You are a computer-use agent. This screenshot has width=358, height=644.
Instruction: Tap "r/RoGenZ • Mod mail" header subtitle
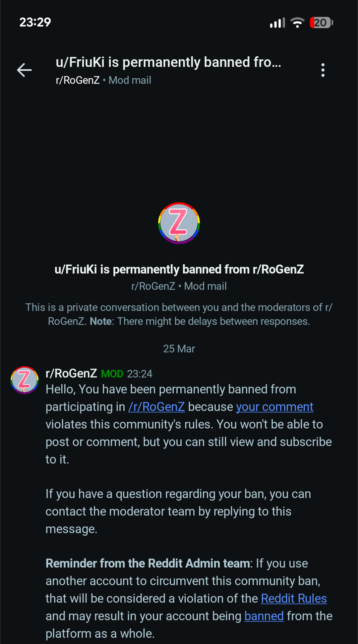(103, 80)
